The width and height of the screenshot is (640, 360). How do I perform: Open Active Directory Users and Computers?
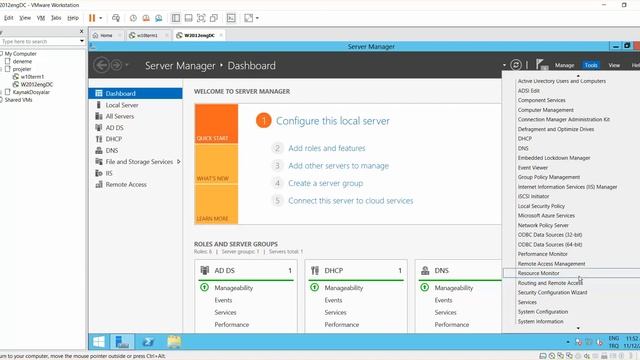coord(562,81)
